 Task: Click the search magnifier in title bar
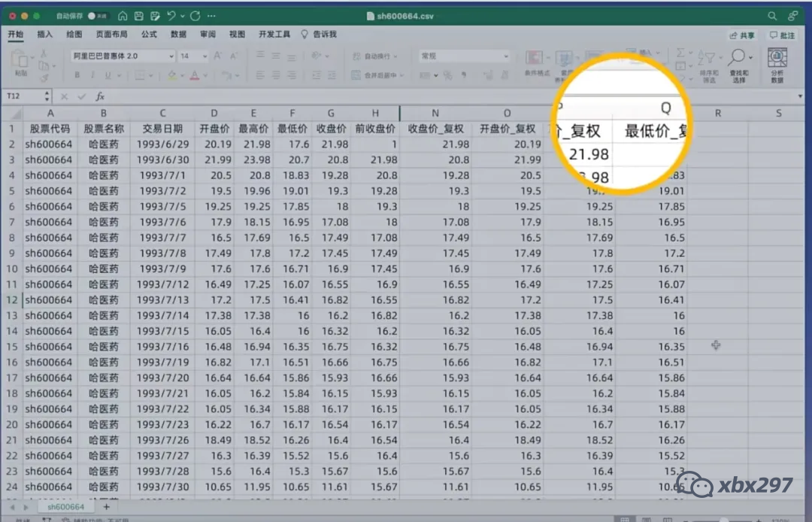pyautogui.click(x=772, y=16)
